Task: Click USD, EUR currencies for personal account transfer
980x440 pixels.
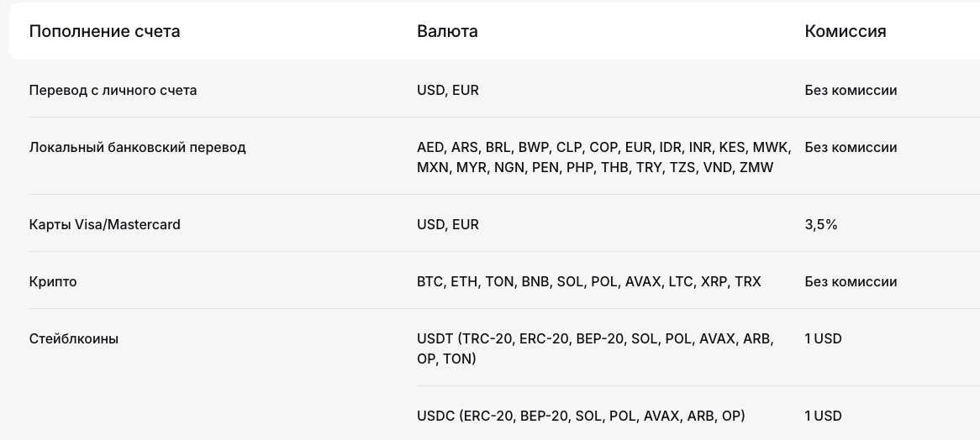Action: point(447,90)
